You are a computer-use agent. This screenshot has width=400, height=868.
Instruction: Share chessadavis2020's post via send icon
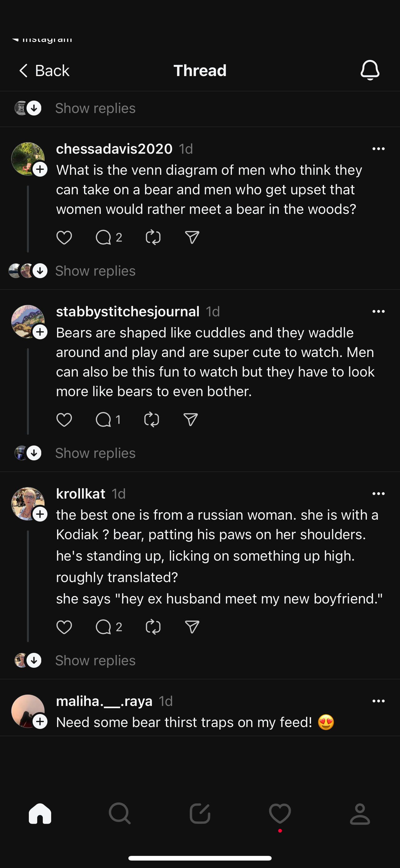[192, 237]
